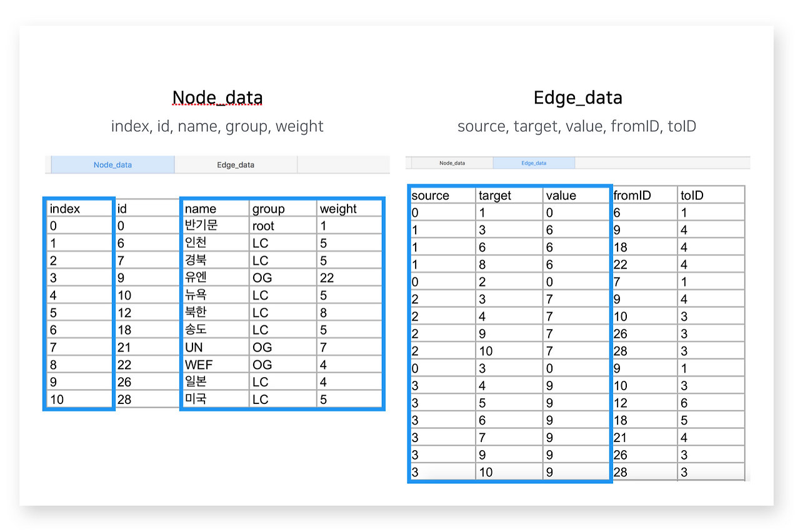The width and height of the screenshot is (800, 532).
Task: Click the "source" column header cell
Action: coord(442,195)
